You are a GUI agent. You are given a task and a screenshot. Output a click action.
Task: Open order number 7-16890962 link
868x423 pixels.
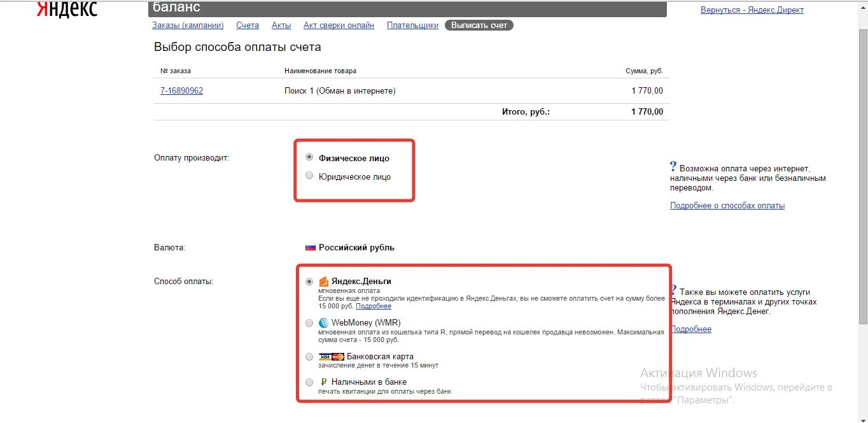[x=181, y=91]
